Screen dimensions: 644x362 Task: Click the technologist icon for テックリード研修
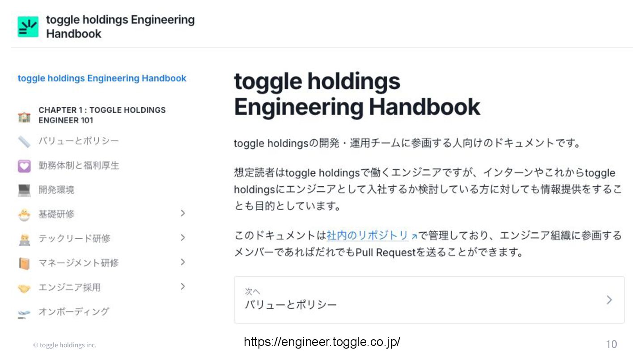[24, 240]
